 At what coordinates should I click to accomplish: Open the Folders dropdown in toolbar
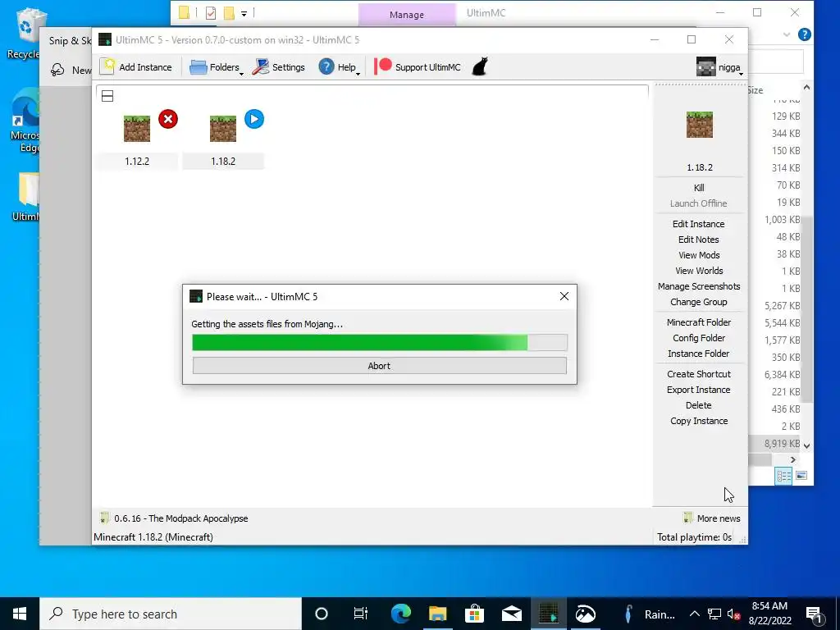click(217, 67)
